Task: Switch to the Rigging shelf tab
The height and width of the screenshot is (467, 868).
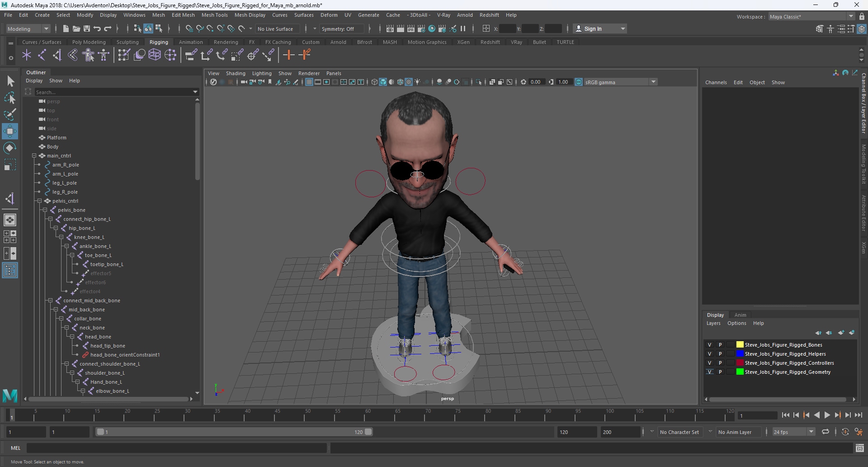Action: click(x=159, y=42)
